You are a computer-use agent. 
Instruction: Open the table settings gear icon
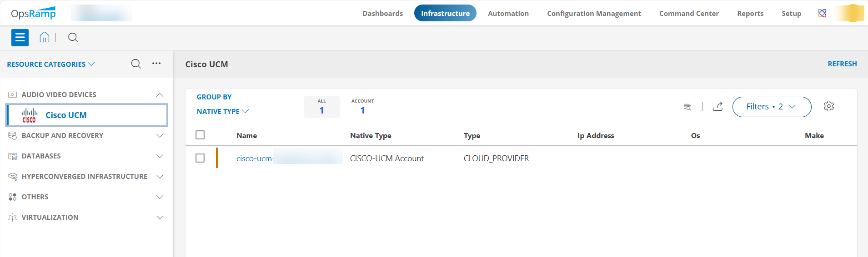pos(828,106)
